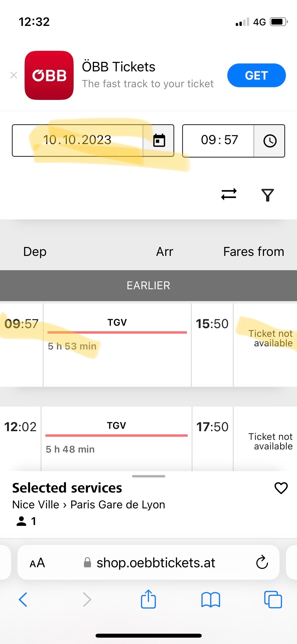Save route with the heart icon
Screen dimensions: 297x644
(x=281, y=488)
